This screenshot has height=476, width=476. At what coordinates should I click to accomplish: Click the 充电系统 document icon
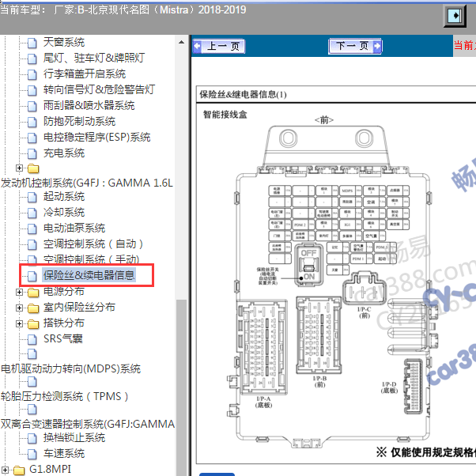(32, 153)
